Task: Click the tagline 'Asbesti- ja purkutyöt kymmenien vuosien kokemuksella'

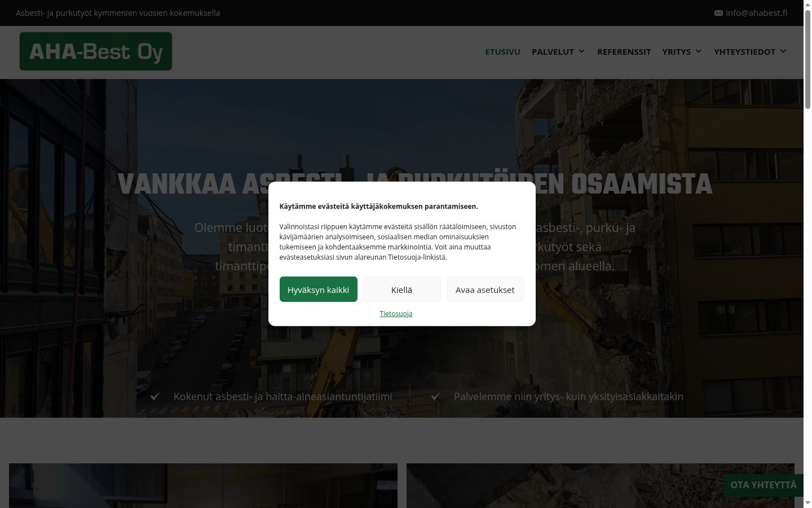Action: (118, 13)
